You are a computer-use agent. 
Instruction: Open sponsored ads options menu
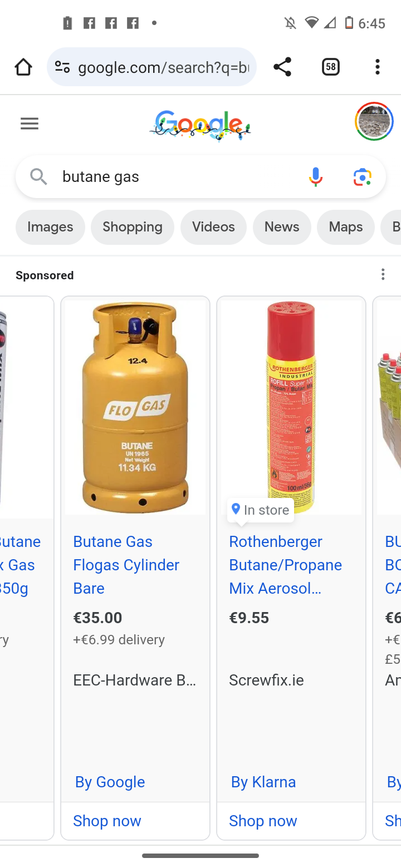click(383, 274)
